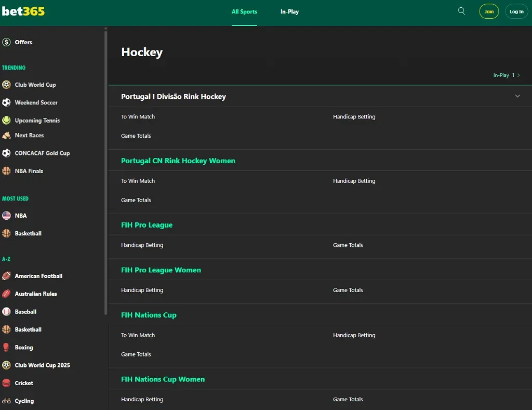The image size is (532, 410).
Task: Open the American Football icon
Action: pos(6,276)
